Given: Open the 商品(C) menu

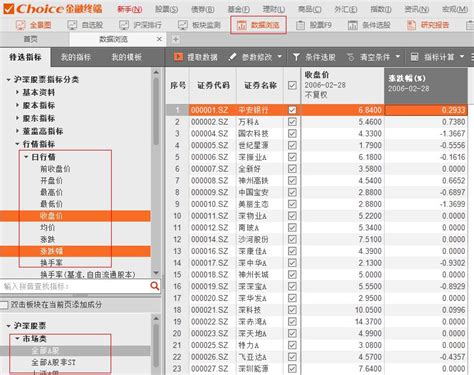Looking at the screenshot, I should 310,9.
